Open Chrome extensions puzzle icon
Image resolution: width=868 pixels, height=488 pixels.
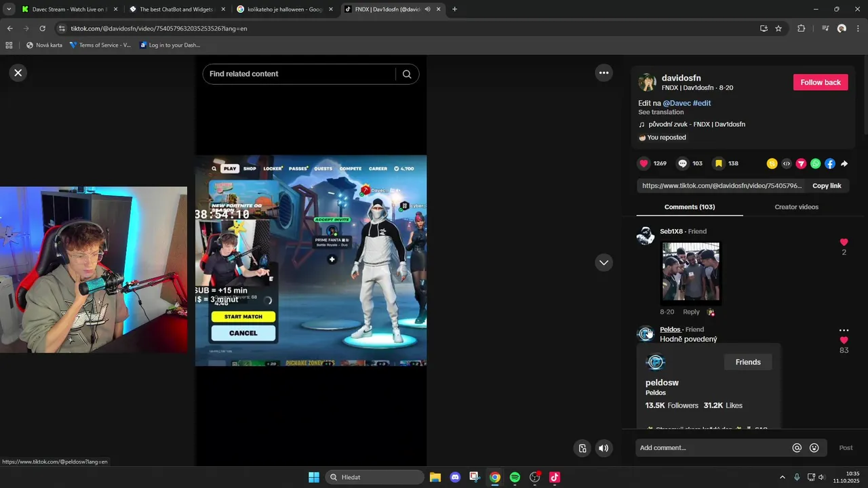(801, 28)
